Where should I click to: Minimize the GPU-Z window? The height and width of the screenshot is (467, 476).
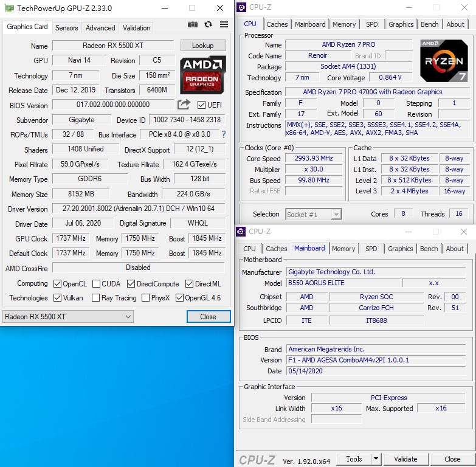(x=165, y=8)
